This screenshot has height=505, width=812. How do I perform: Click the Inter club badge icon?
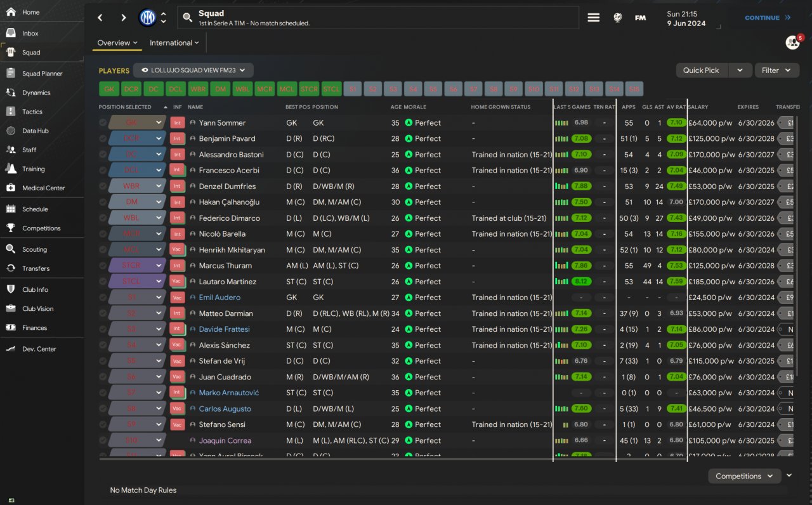(148, 18)
